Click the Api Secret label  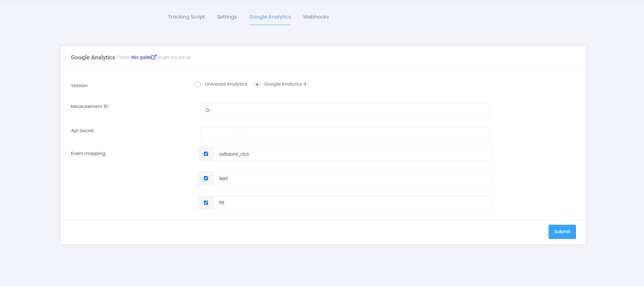pos(82,131)
